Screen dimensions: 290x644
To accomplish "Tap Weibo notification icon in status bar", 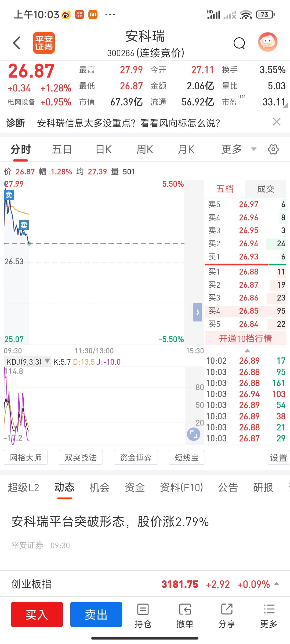I will point(66,14).
